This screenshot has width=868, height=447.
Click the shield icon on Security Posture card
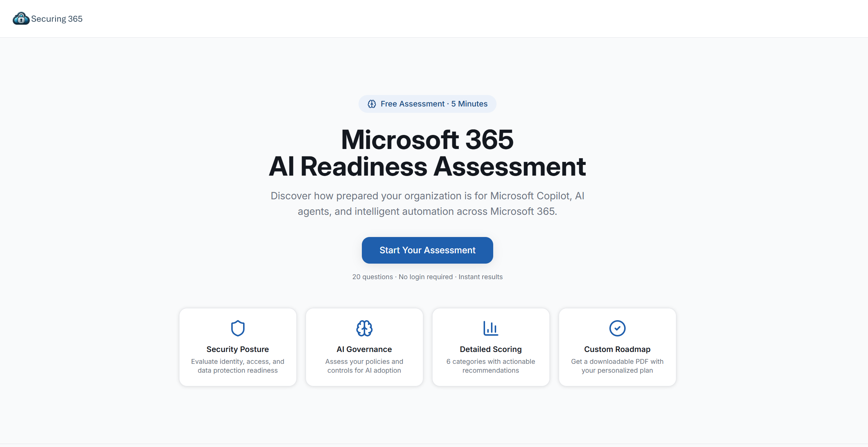[x=238, y=328]
